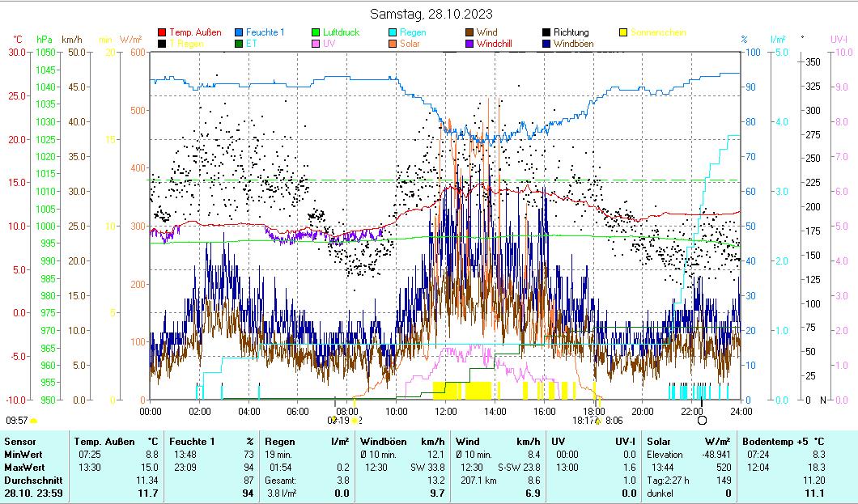The image size is (858, 504).
Task: Click the hPa axis unit label
Action: click(x=45, y=39)
